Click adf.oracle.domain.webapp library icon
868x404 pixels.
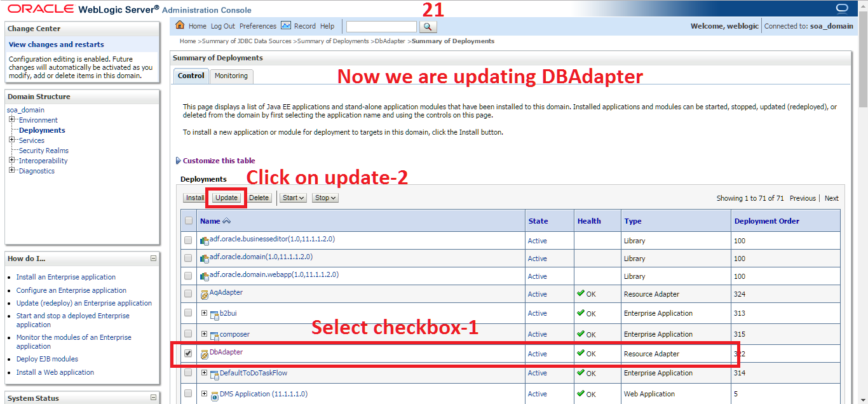(x=205, y=276)
